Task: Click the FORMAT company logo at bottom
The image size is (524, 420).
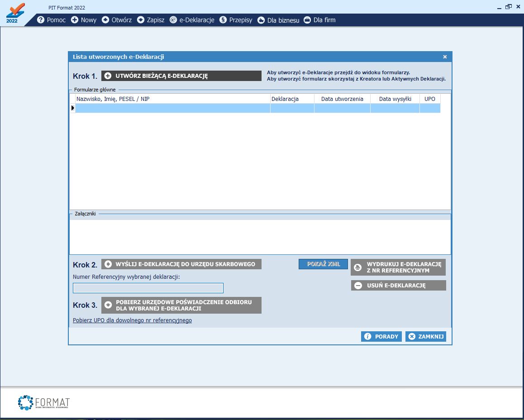Action: pyautogui.click(x=44, y=403)
